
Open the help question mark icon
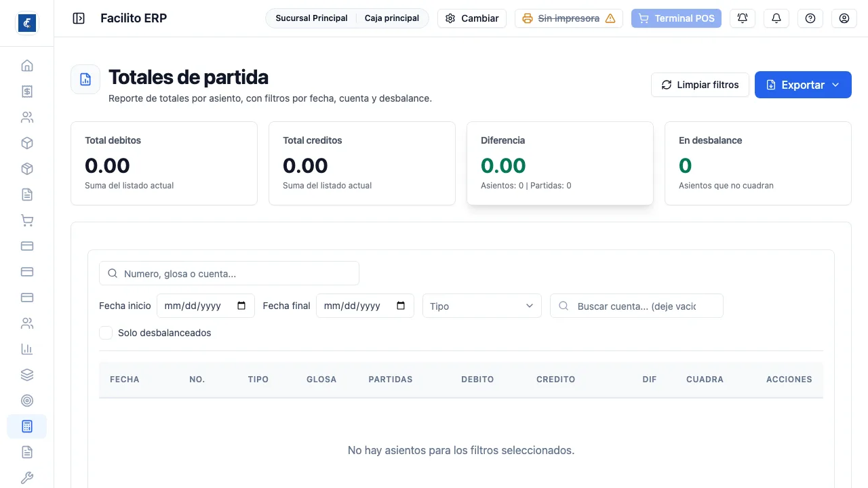click(810, 18)
